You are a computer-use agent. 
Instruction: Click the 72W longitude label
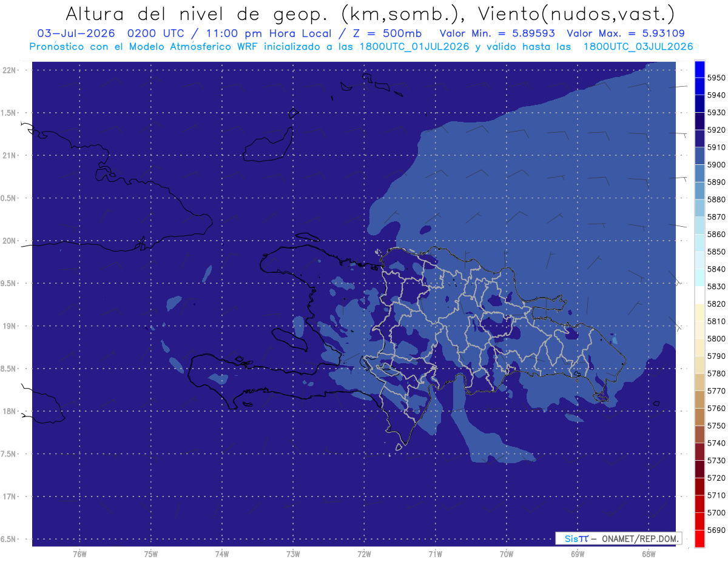(364, 554)
